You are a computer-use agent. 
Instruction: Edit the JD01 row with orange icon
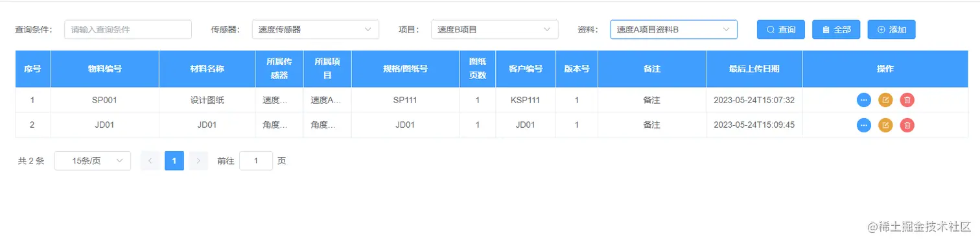(885, 125)
